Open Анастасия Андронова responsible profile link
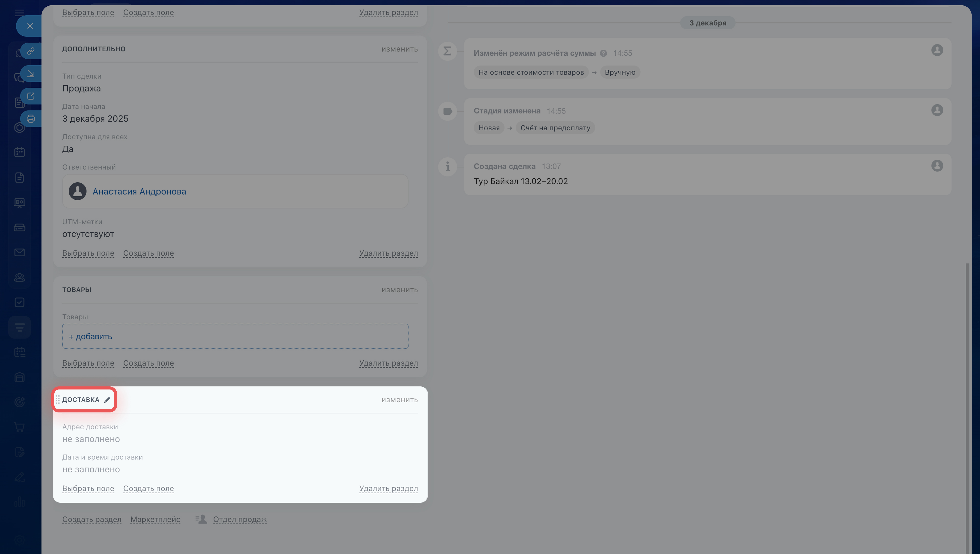The height and width of the screenshot is (554, 980). click(139, 191)
